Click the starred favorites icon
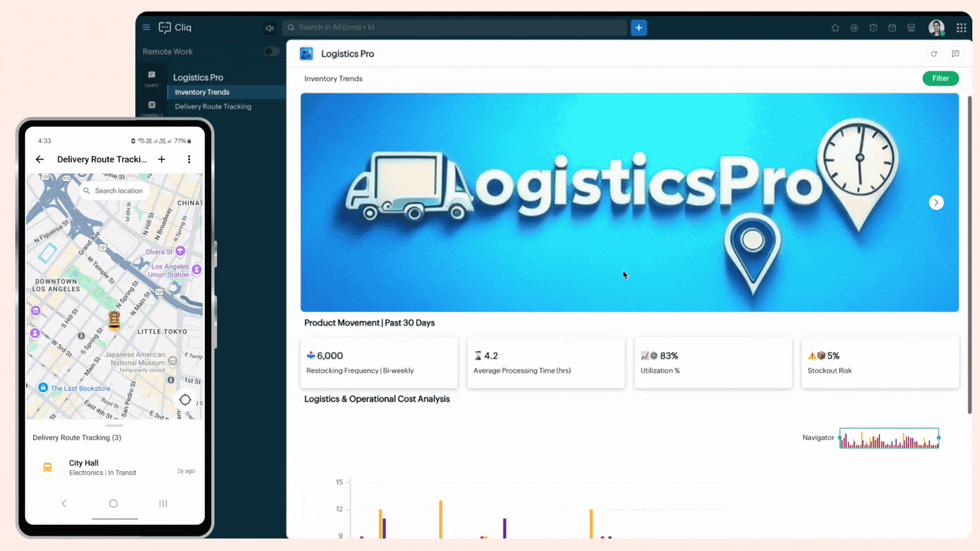Image resolution: width=980 pixels, height=551 pixels. [x=835, y=27]
